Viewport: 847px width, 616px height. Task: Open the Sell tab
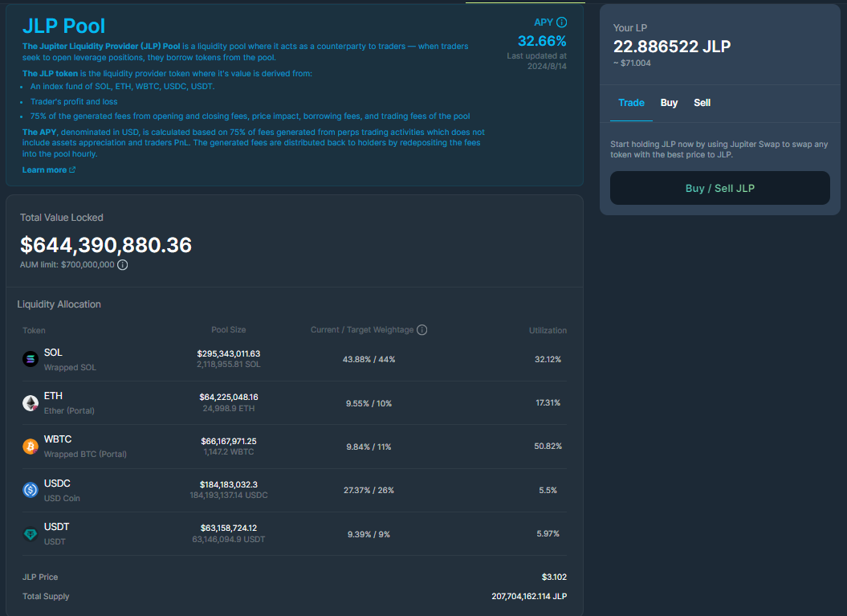point(702,103)
